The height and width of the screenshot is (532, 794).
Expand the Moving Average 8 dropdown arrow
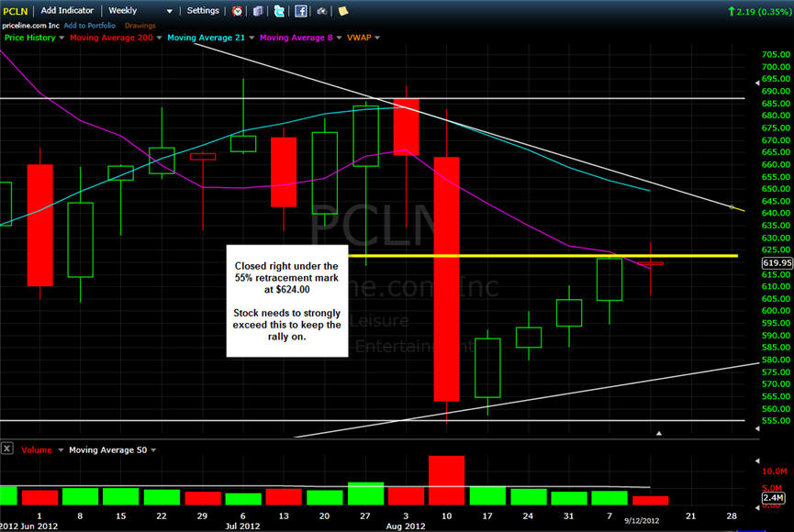pyautogui.click(x=339, y=38)
